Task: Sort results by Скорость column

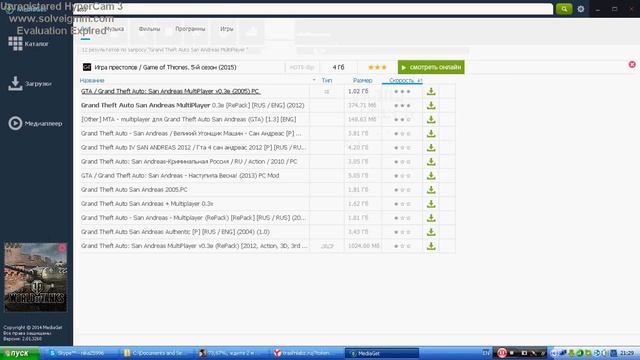Action: click(402, 80)
